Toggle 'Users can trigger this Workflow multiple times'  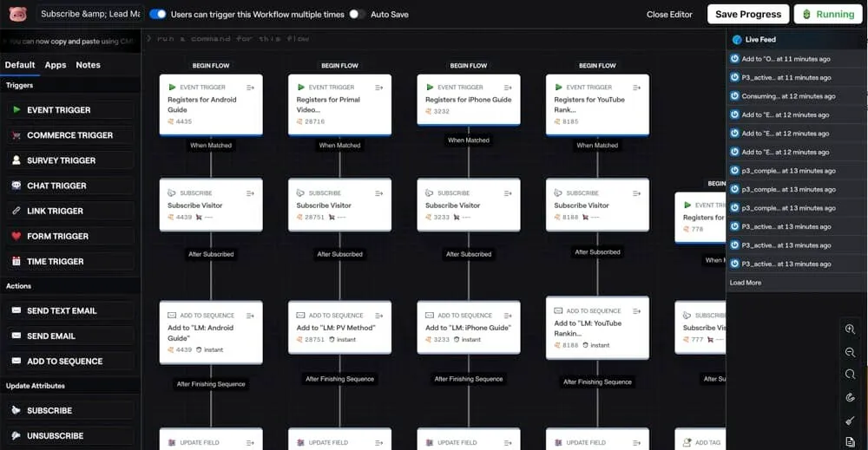coord(158,15)
